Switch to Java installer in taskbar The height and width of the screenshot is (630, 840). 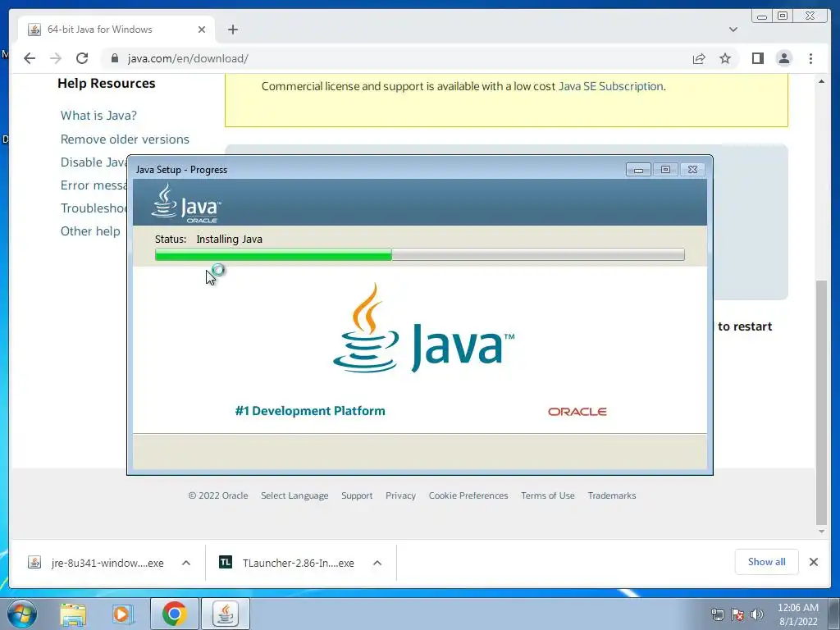226,614
